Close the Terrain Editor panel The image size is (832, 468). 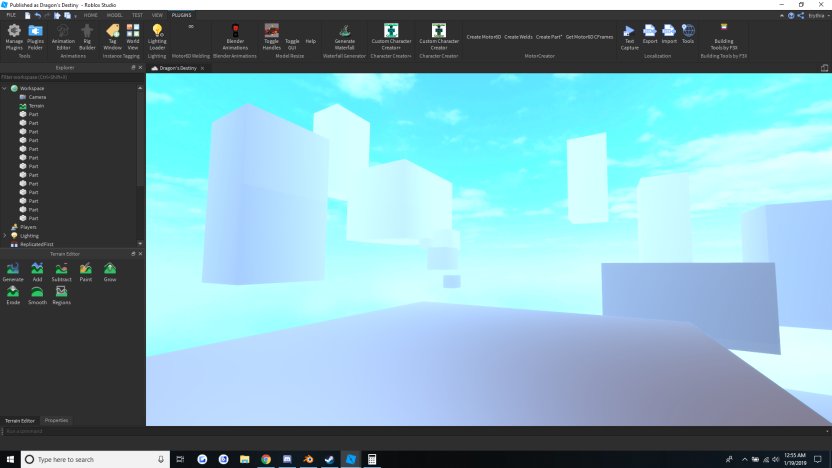tap(141, 254)
